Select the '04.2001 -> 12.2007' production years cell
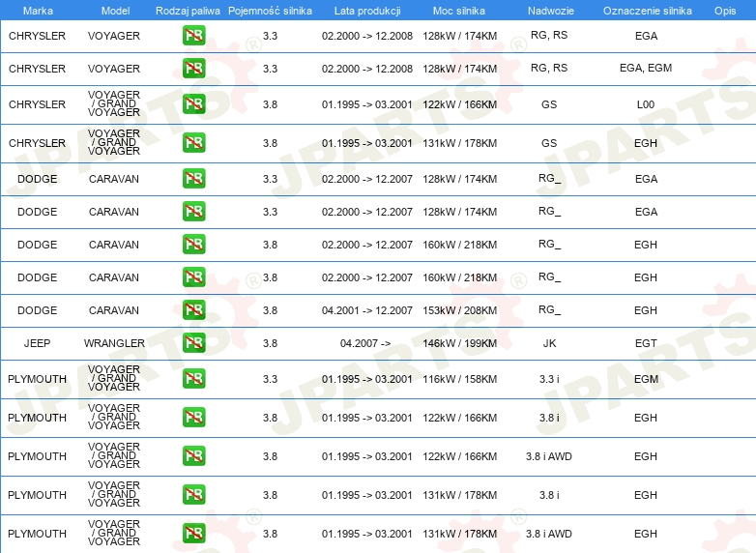The height and width of the screenshot is (553, 756). (x=367, y=310)
